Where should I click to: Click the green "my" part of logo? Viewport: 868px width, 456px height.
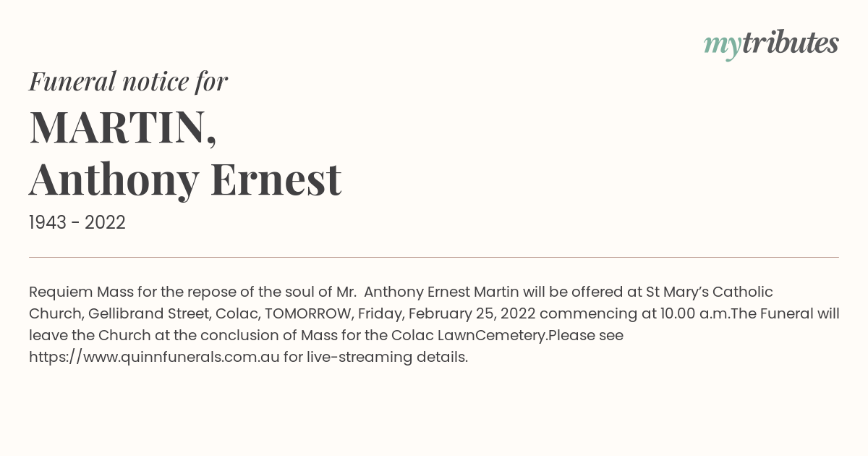point(723,46)
